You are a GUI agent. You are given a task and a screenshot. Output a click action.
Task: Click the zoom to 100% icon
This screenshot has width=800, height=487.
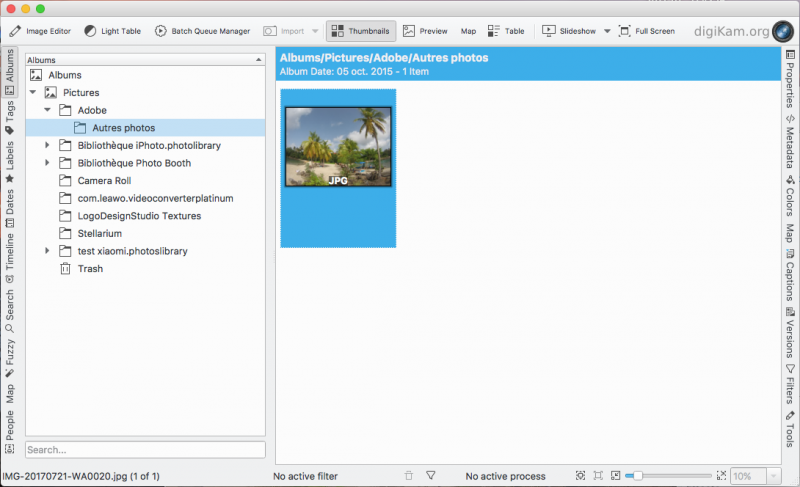[598, 476]
